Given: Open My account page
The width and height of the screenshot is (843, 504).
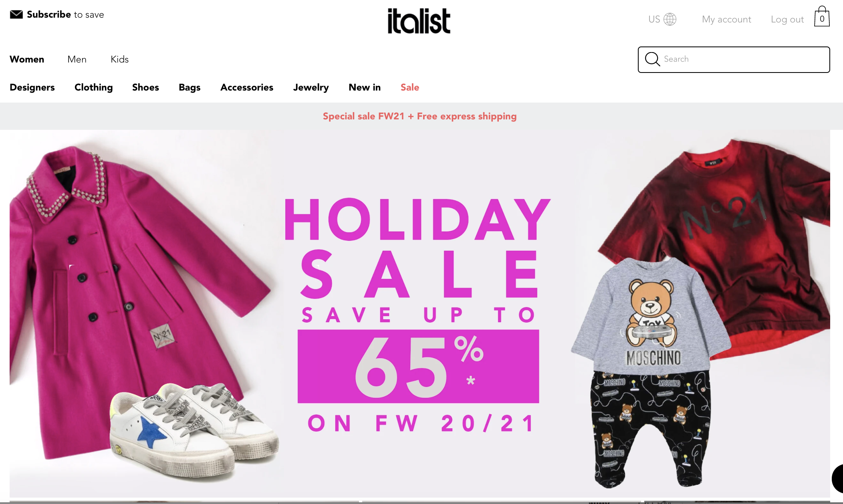Looking at the screenshot, I should (x=726, y=19).
